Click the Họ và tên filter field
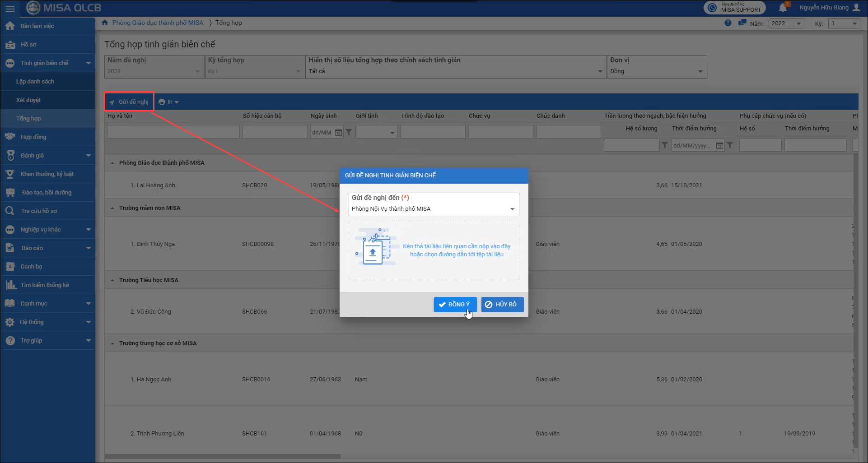 coord(173,132)
